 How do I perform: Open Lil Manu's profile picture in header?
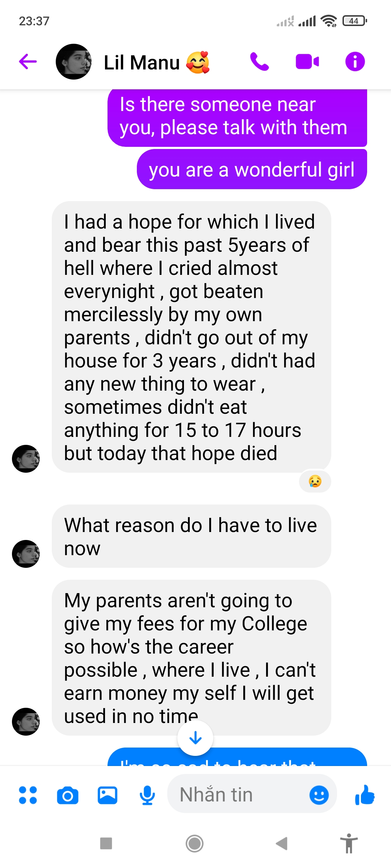(73, 61)
